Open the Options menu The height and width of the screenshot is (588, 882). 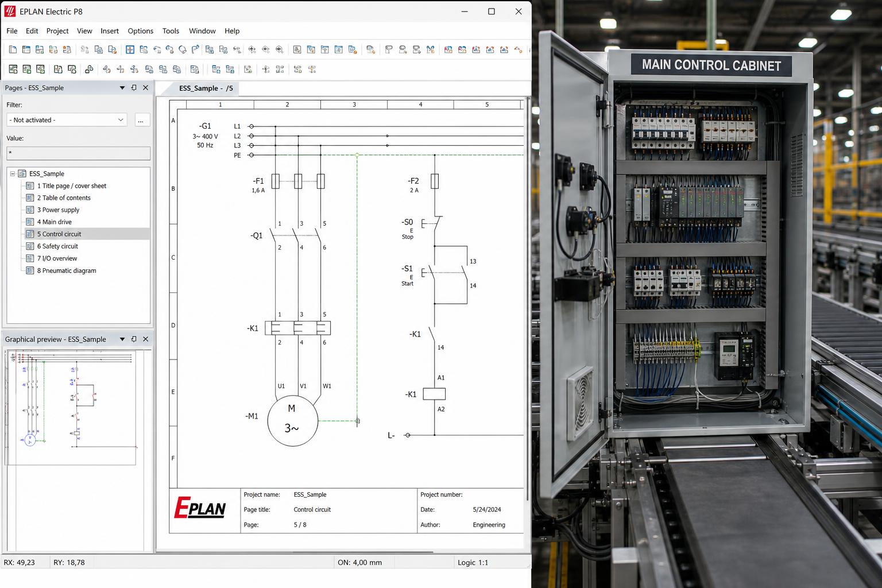click(x=141, y=31)
